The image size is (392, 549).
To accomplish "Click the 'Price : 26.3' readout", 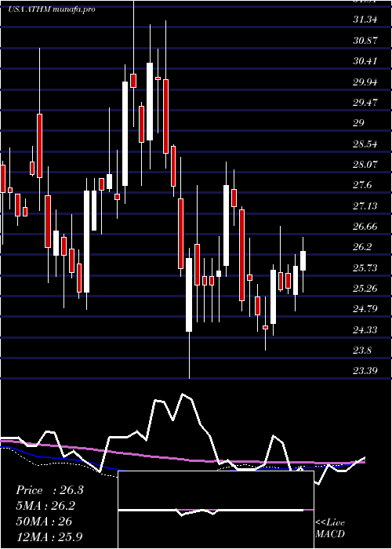I will click(49, 490).
